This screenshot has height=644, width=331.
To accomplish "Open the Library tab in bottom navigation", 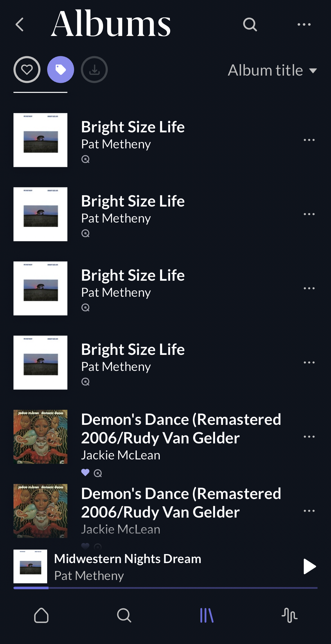I will pos(207,615).
